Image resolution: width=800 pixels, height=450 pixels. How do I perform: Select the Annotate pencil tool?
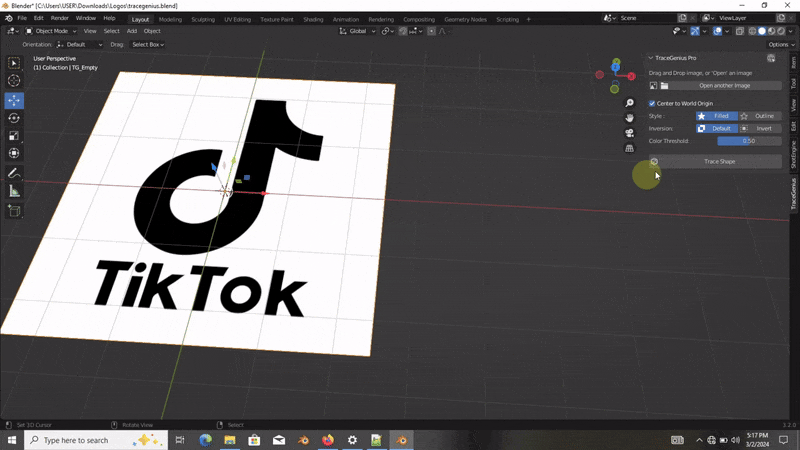click(x=14, y=173)
